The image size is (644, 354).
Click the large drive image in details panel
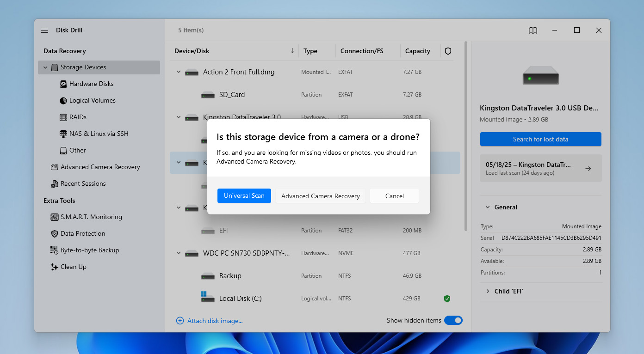tap(540, 75)
